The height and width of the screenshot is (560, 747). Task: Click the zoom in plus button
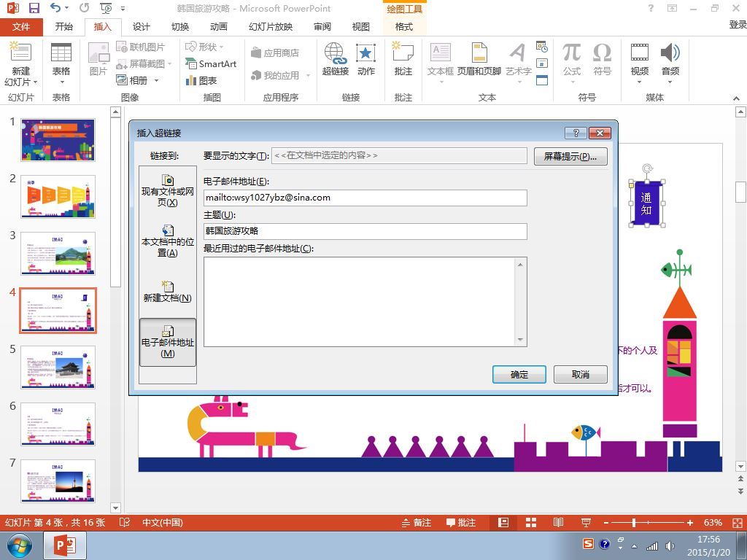(x=690, y=522)
